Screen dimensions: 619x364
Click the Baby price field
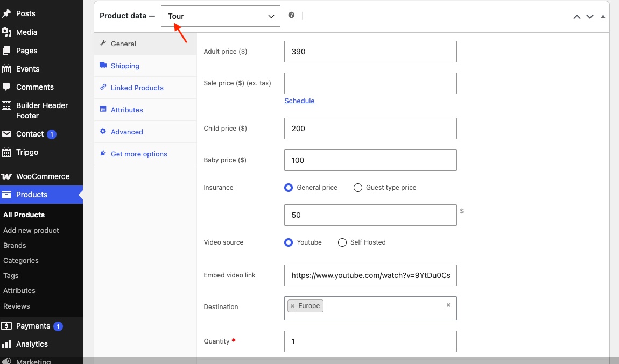(x=370, y=160)
